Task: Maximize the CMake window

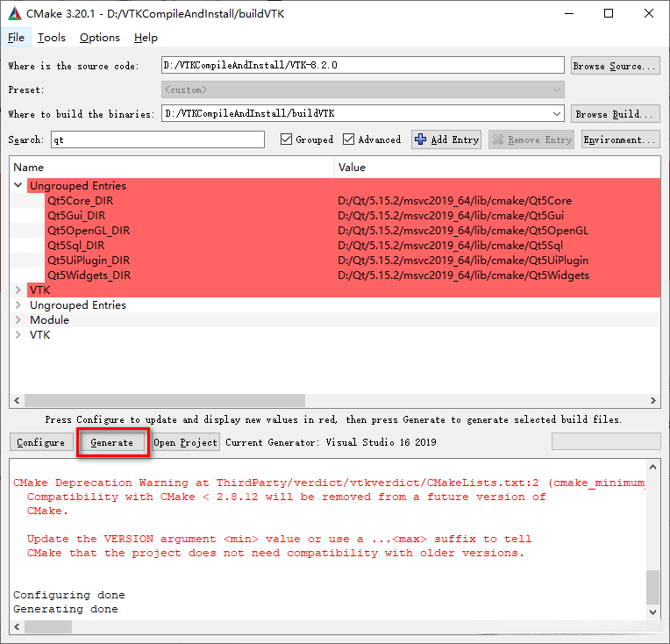Action: [609, 14]
